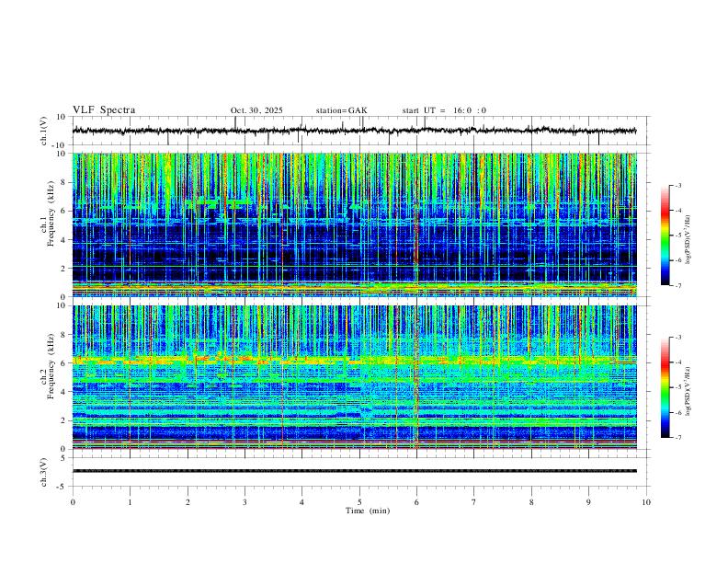Viewport: 728px width, 563px height.
Task: Click the ch.2 spectrogram color bar
Action: 665,387
